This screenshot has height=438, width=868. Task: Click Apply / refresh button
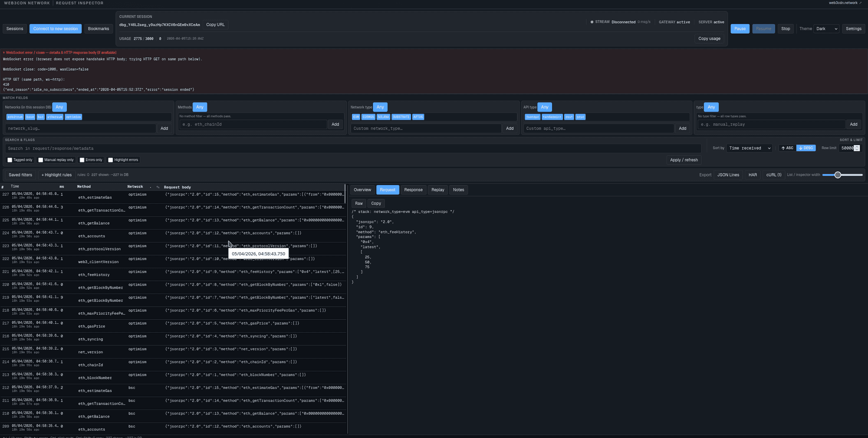(x=684, y=160)
